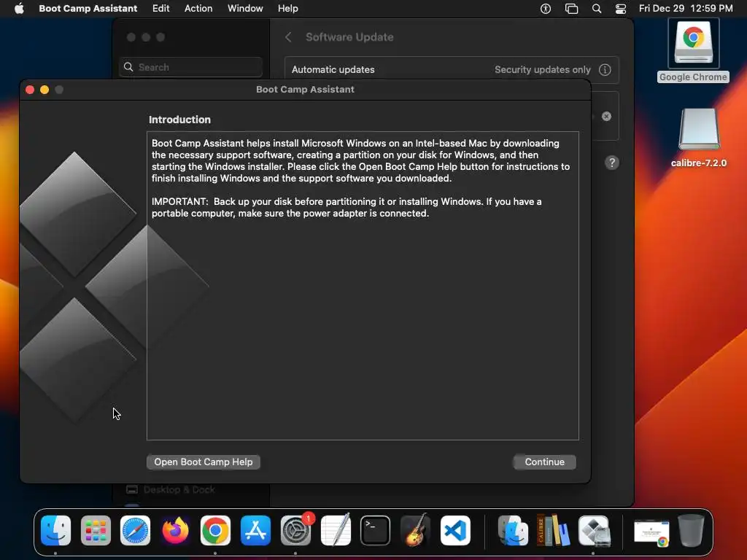
Task: Open the Help menu
Action: [288, 9]
